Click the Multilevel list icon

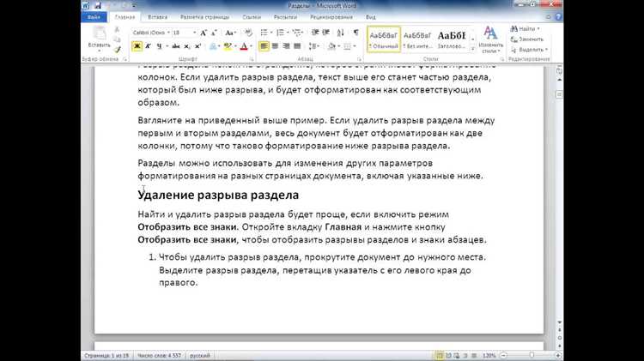coord(296,33)
